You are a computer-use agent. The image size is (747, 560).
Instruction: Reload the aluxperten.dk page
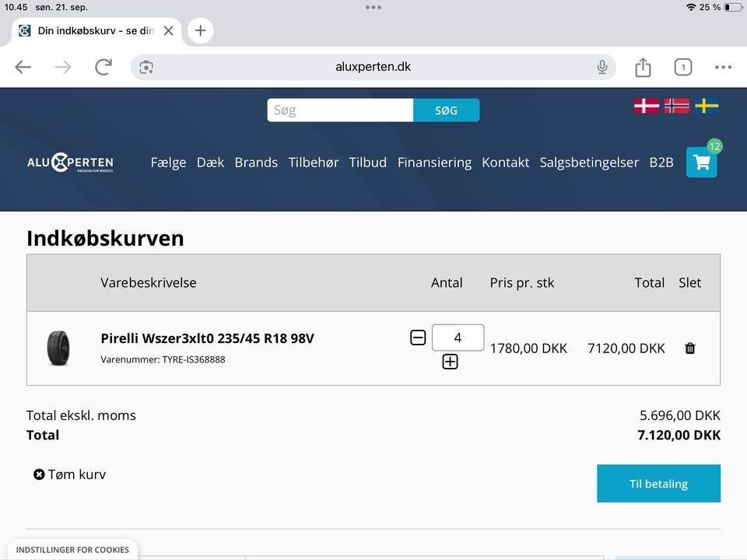coord(103,67)
